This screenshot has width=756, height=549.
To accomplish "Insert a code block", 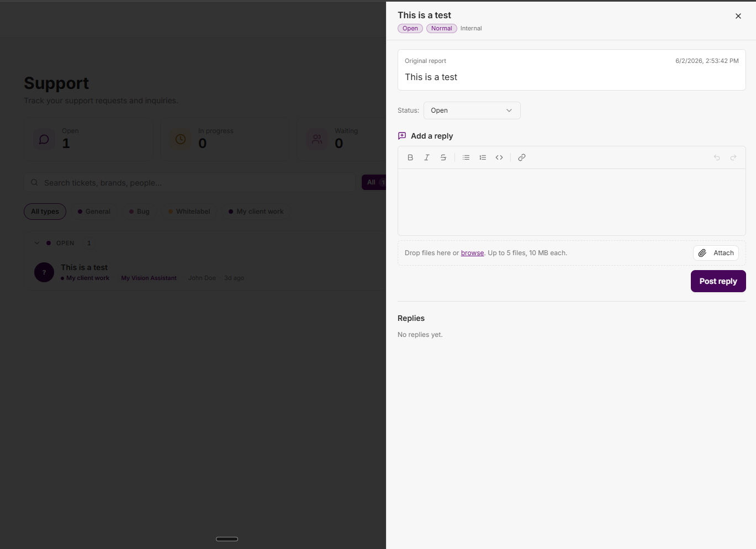I will [499, 157].
